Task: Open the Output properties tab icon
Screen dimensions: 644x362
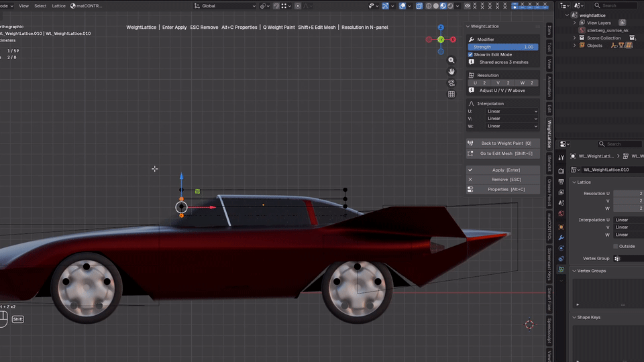Action: pos(561,182)
